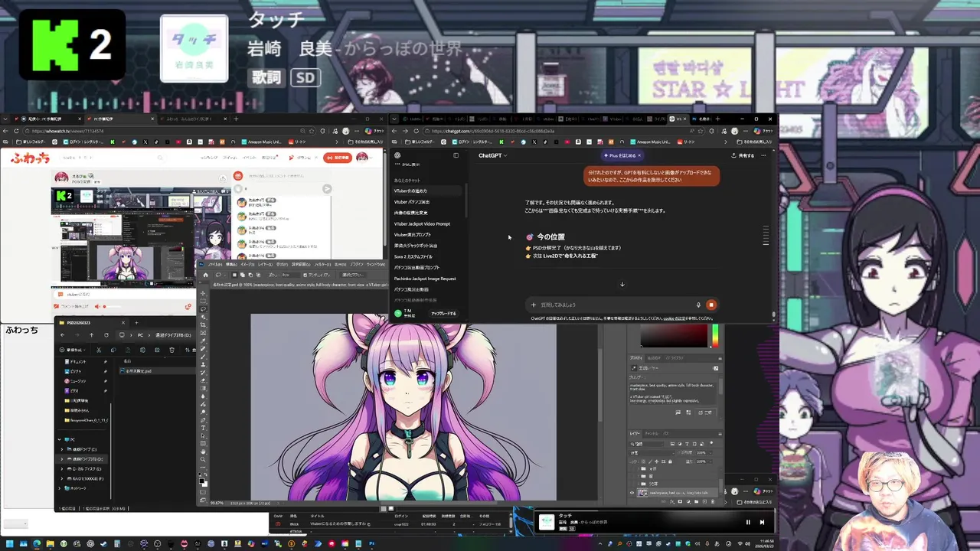Pause the music player at the bottom
980x551 pixels.
pos(748,523)
